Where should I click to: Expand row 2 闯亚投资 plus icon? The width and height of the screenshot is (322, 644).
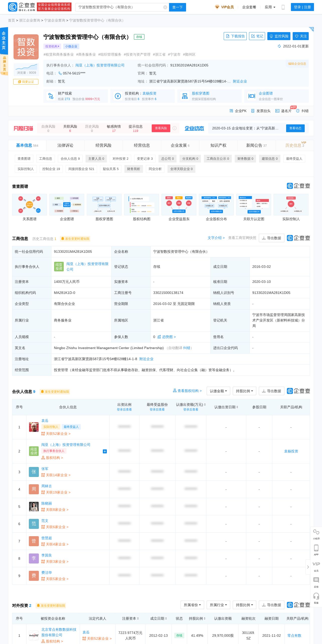click(x=105, y=451)
